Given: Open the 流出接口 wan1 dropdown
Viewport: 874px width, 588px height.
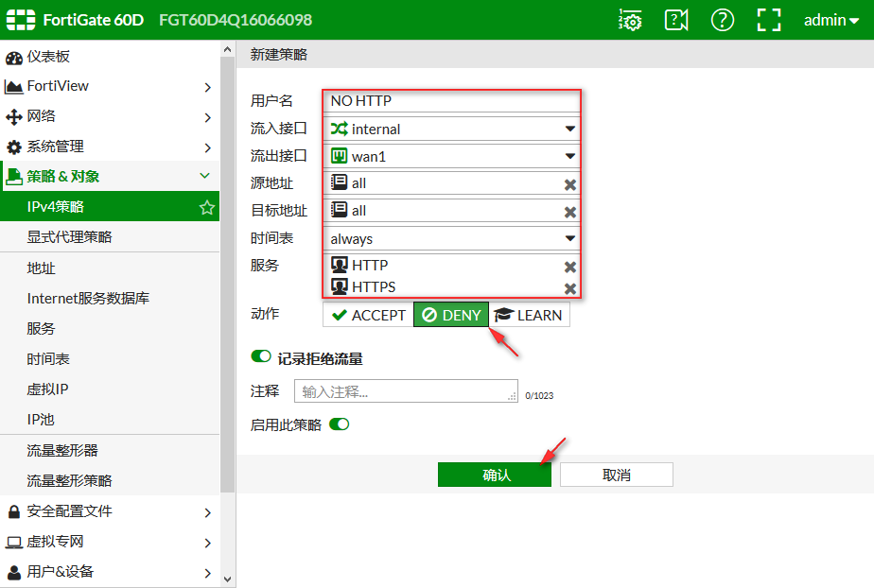Looking at the screenshot, I should [x=451, y=157].
